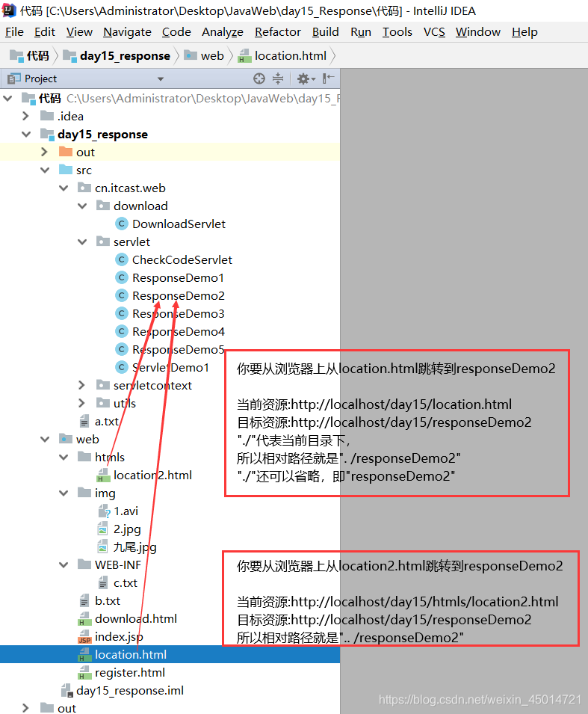This screenshot has height=714, width=588.
Task: Open the View menu
Action: coord(79,32)
